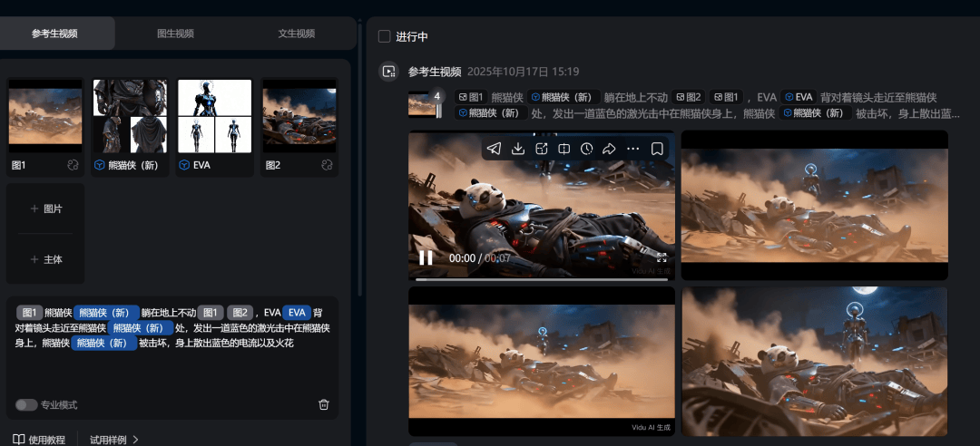Open the three-dot more options on video
Viewport: 980px width, 446px height.
pos(633,149)
